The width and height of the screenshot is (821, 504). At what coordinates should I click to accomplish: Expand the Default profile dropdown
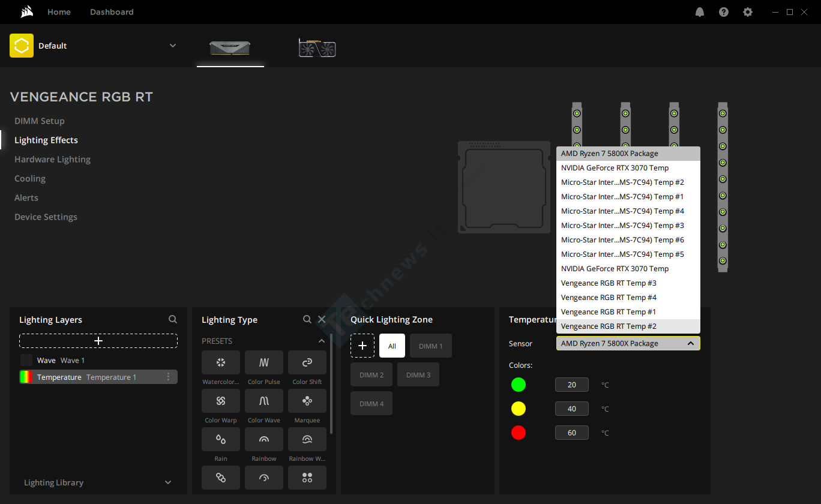(173, 46)
